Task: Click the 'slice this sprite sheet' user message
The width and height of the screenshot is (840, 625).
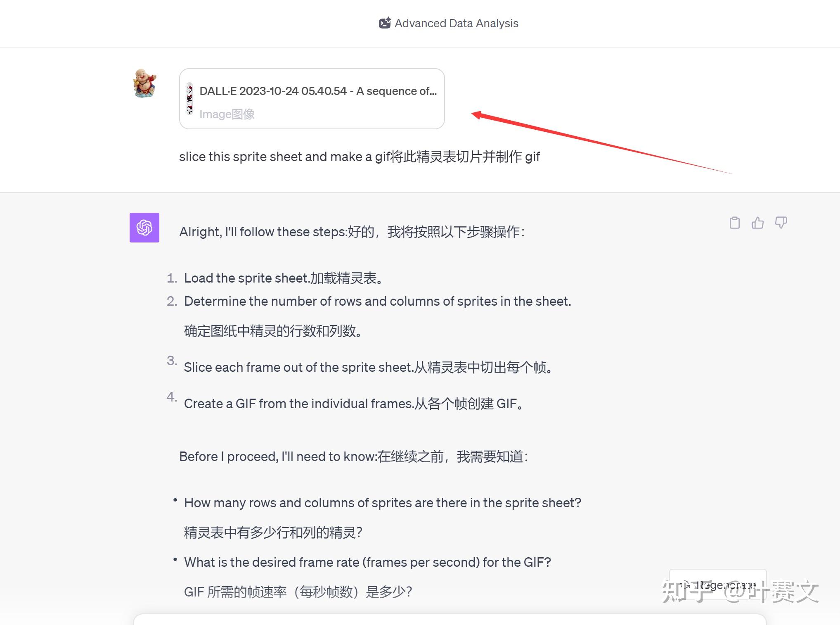Action: click(x=359, y=157)
